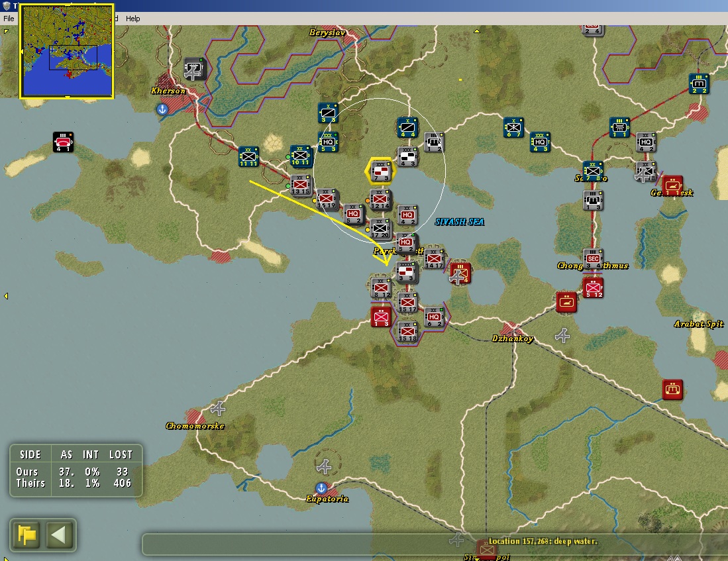Select the gray infantry division 16-19
728x561 pixels.
tap(327, 199)
